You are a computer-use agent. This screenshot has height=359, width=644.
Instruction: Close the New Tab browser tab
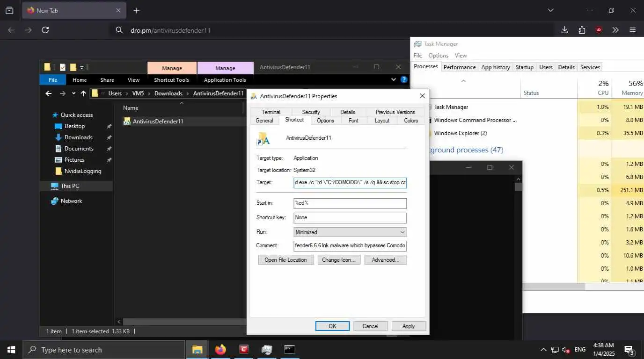tap(118, 10)
